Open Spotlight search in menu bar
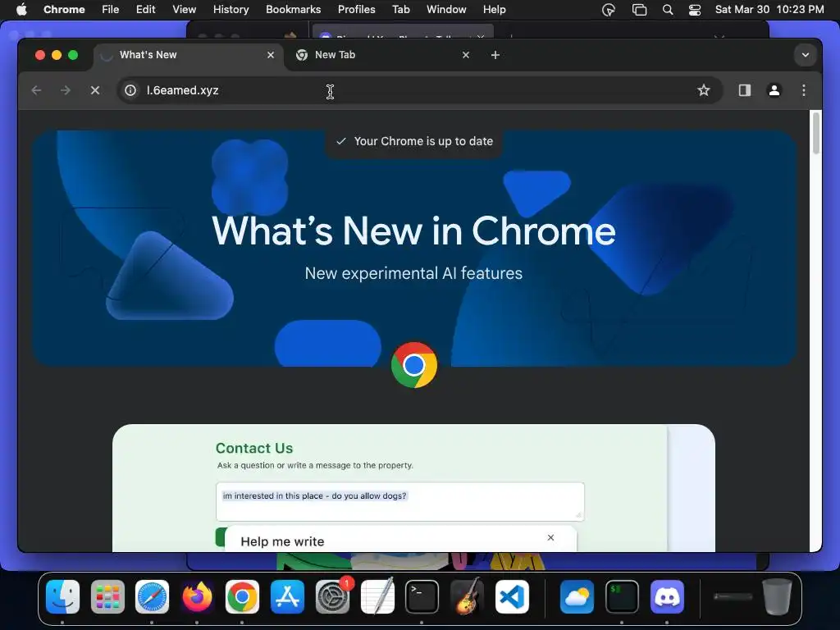Screen dimensions: 840x630 [668, 10]
